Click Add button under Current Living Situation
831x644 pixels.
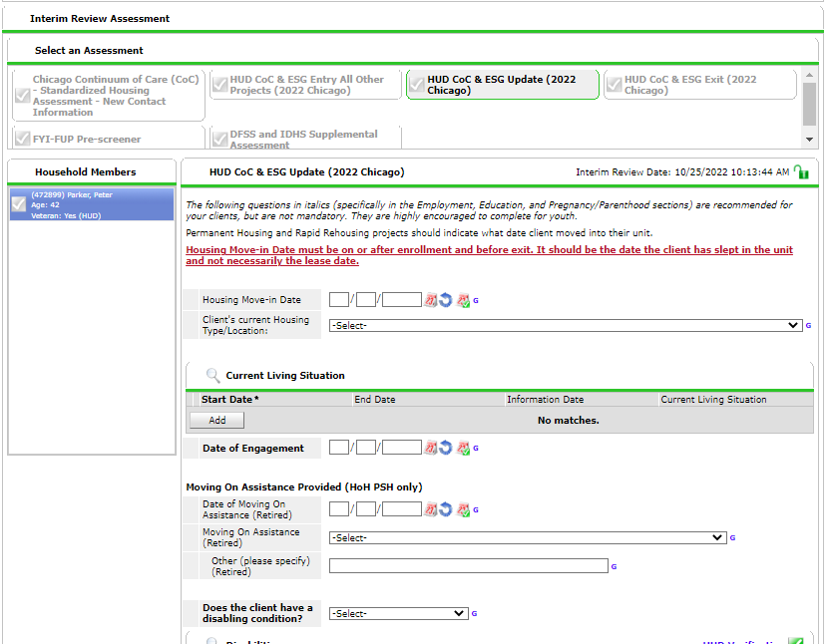click(216, 421)
